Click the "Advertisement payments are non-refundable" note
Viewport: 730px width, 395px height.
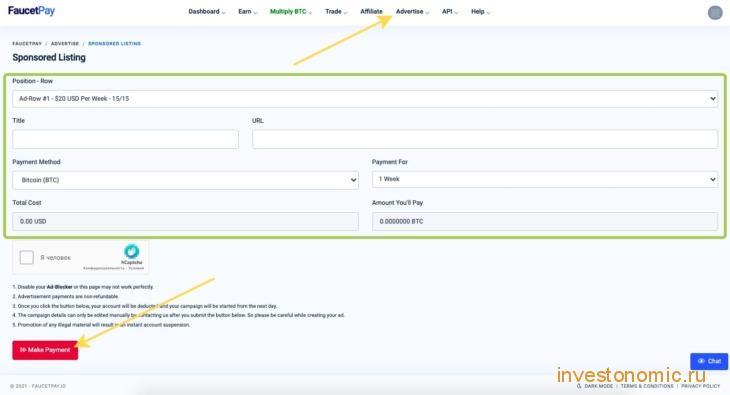tap(66, 297)
